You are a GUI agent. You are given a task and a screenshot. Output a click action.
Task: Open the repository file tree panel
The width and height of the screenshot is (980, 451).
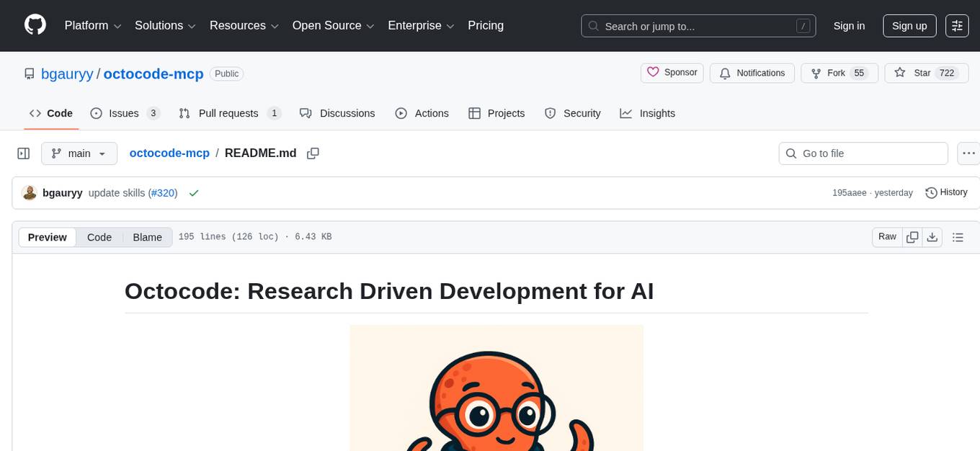tap(23, 153)
